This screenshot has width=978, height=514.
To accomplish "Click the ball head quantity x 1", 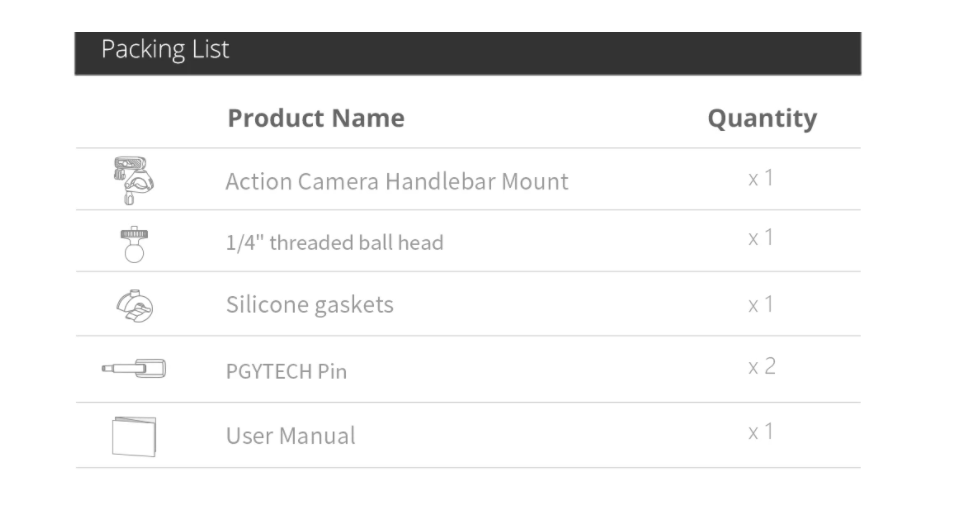I will 761,238.
